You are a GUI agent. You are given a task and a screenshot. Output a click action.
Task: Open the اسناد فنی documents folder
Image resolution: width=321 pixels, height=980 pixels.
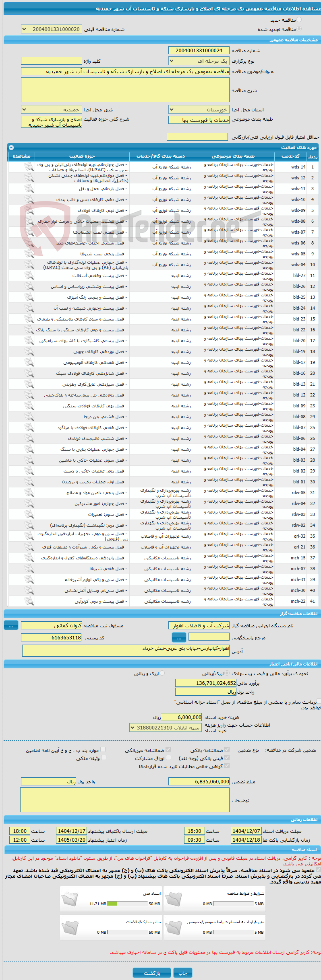pos(70,899)
